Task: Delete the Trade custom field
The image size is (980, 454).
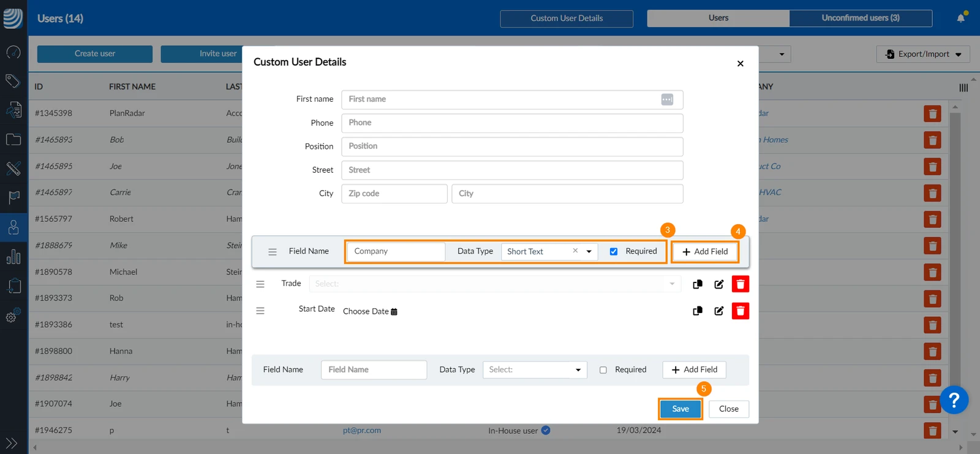Action: point(740,284)
